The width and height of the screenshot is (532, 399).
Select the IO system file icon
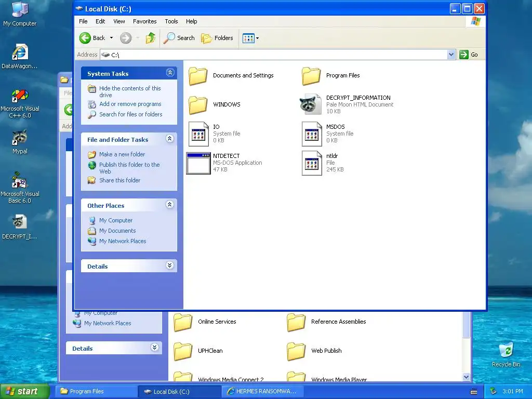198,134
